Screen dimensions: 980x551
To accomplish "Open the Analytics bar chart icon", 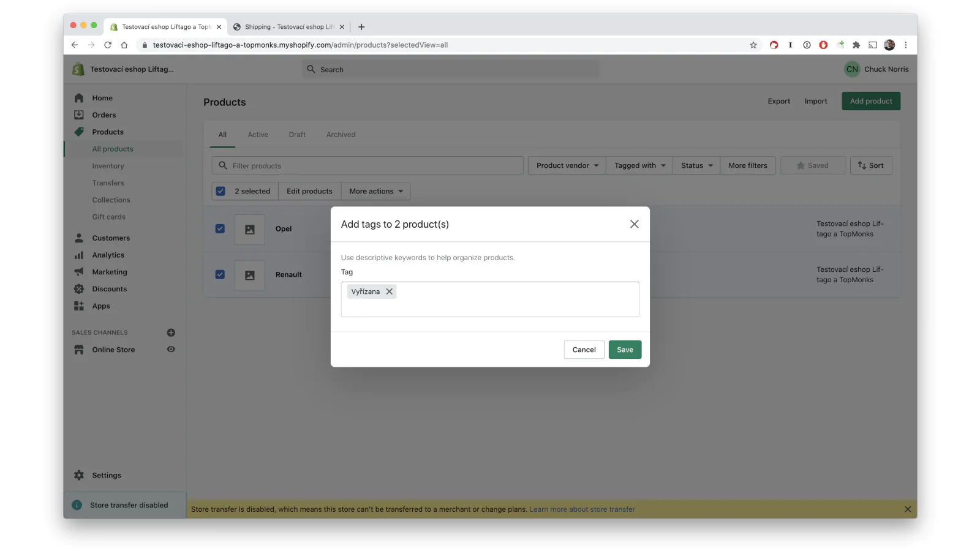I will [x=79, y=255].
